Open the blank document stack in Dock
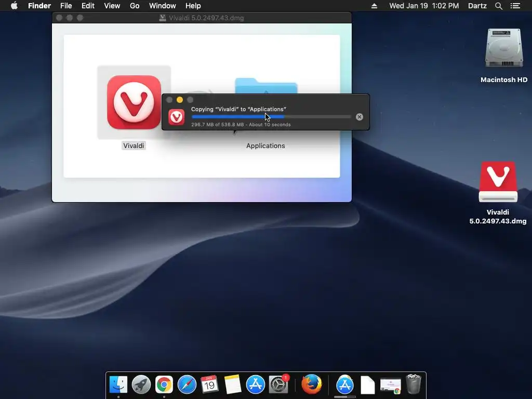 pos(367,385)
